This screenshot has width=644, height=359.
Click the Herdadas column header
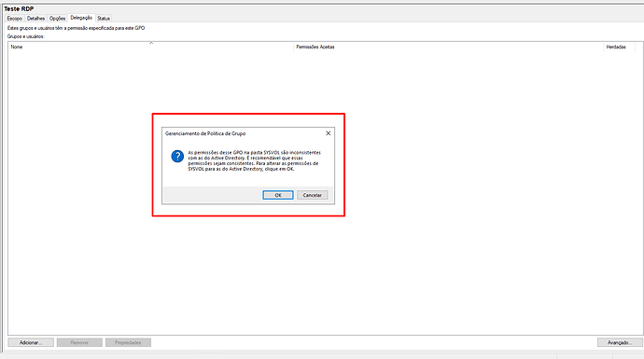tap(619, 47)
